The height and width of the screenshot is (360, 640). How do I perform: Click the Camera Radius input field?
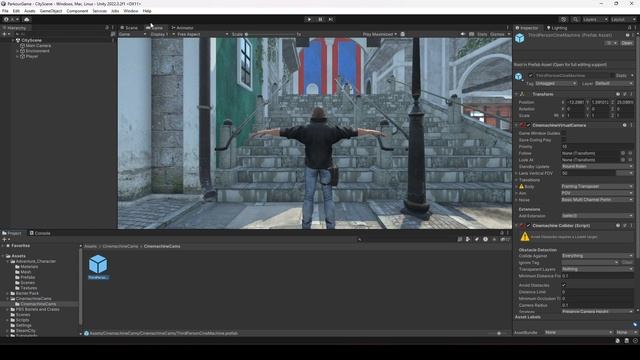pos(597,305)
